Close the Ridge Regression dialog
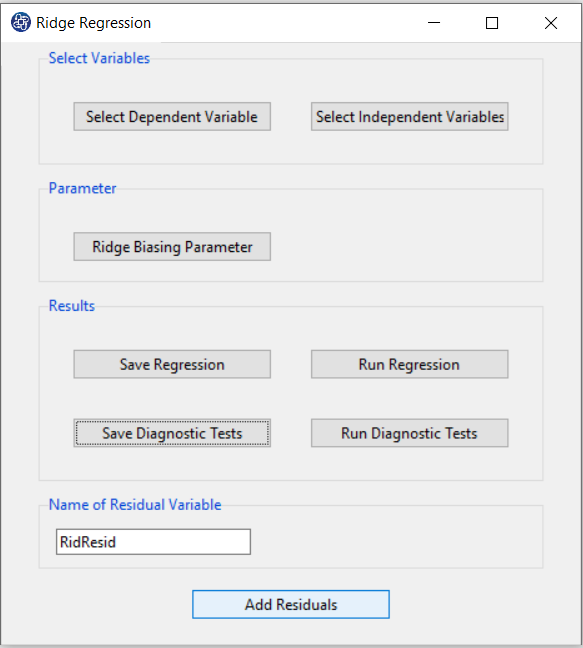583x648 pixels. point(551,23)
